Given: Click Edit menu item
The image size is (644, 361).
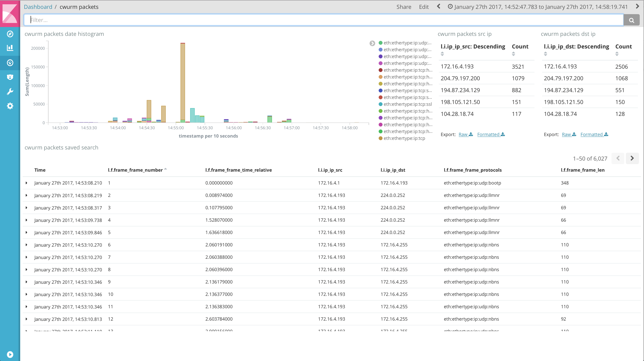Looking at the screenshot, I should pos(423,7).
